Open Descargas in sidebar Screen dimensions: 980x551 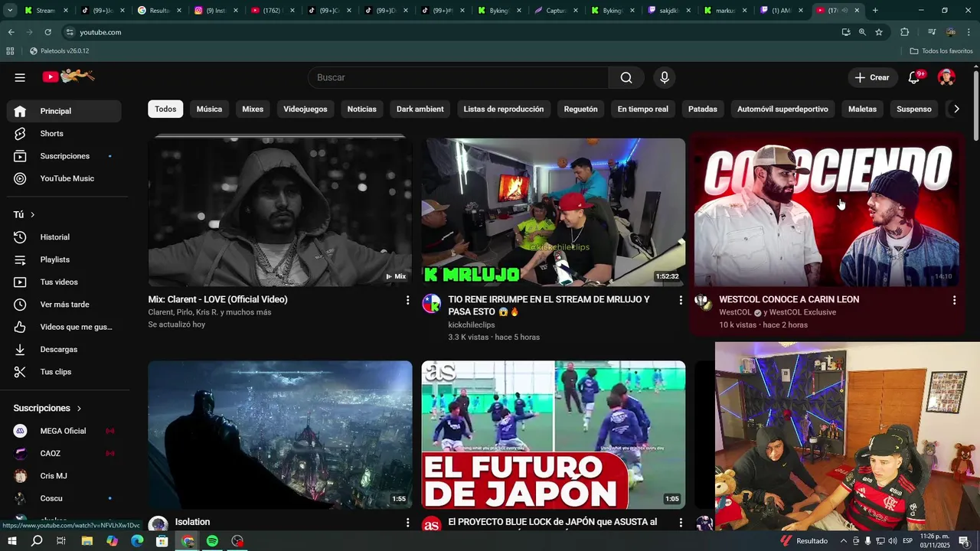coord(64,350)
